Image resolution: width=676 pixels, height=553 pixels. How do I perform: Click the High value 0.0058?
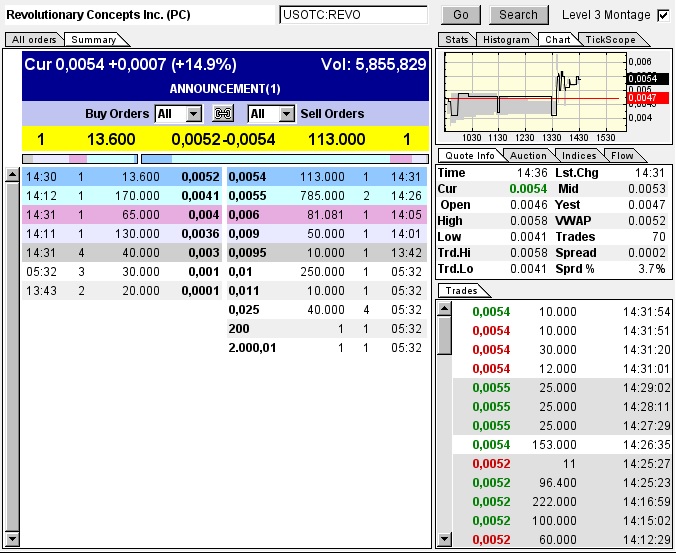pos(529,221)
